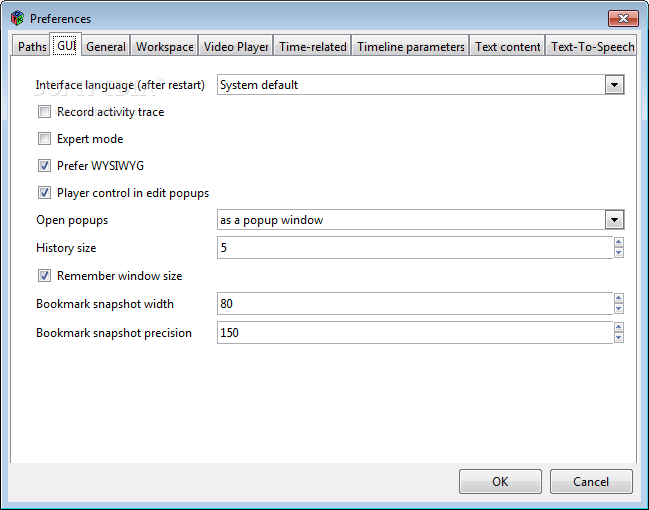Increase History size with up arrow

point(619,242)
